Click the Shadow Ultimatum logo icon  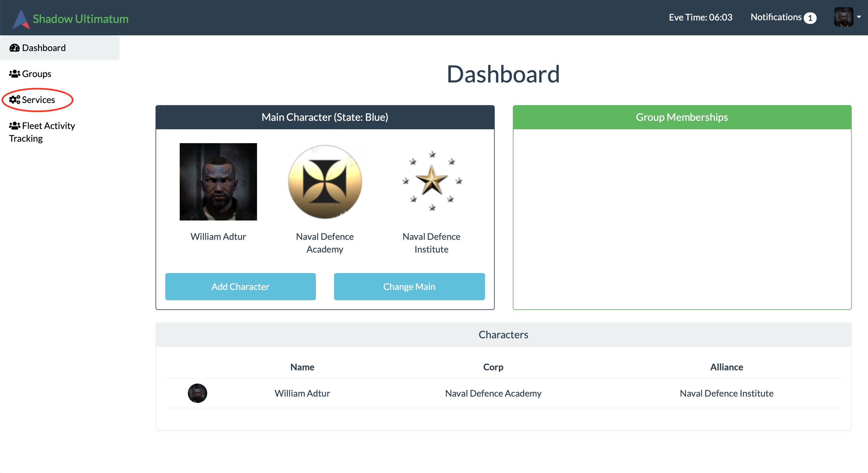point(21,19)
